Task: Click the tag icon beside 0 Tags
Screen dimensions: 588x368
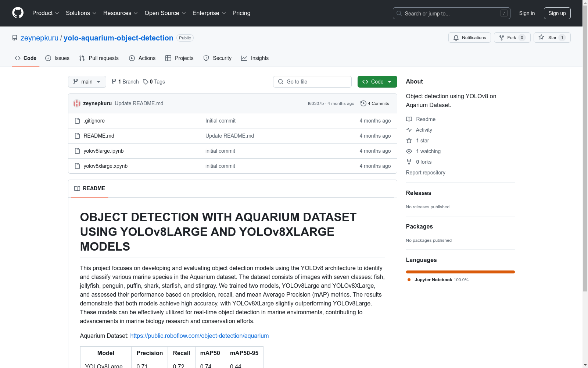Action: (146, 82)
